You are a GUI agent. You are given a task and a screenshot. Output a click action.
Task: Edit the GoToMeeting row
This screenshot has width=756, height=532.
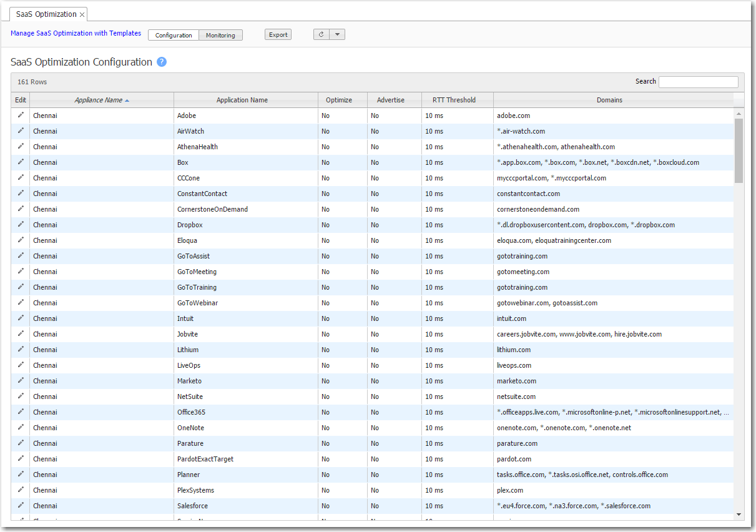point(21,272)
